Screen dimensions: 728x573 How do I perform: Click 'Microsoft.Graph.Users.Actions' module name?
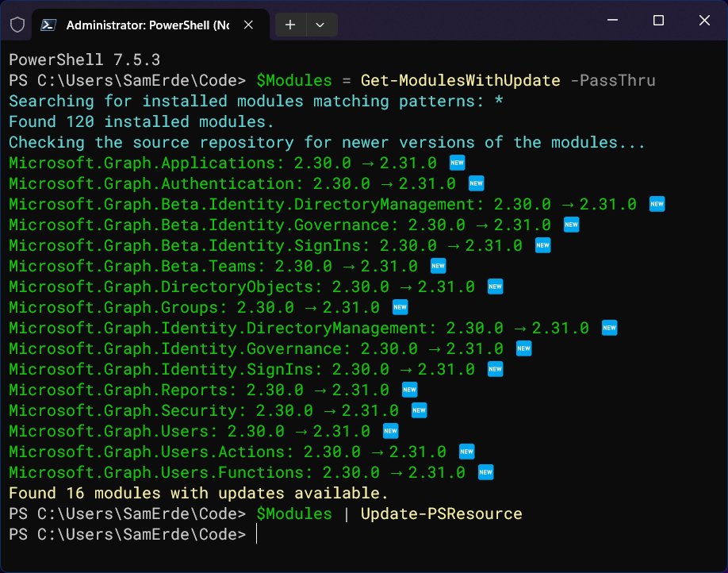[x=147, y=452]
